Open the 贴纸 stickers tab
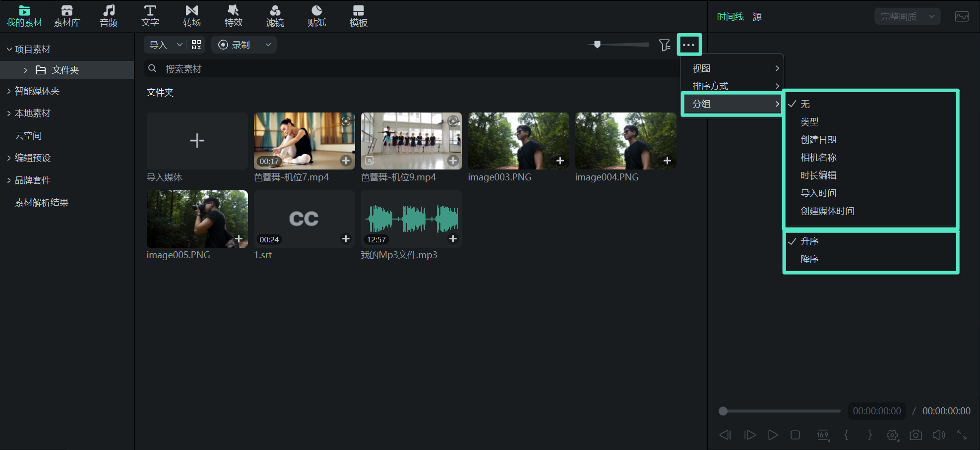 pyautogui.click(x=317, y=16)
